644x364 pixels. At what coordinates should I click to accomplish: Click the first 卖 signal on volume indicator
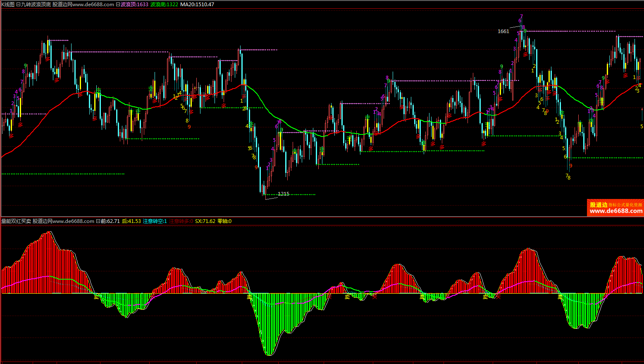97,297
